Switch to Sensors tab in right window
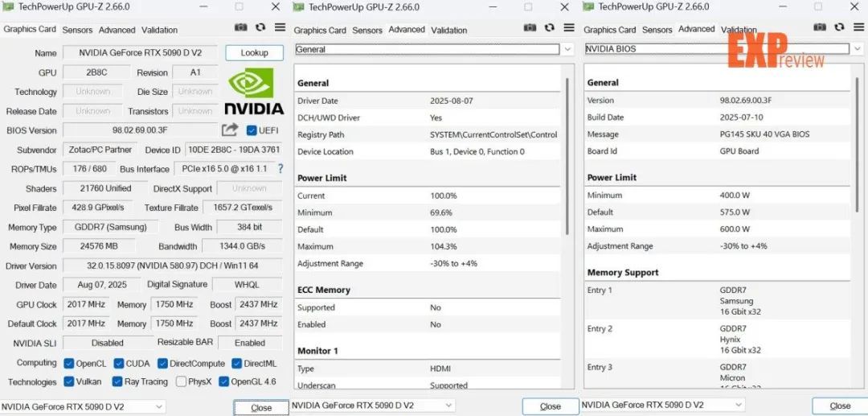This screenshot has width=868, height=416. (657, 30)
